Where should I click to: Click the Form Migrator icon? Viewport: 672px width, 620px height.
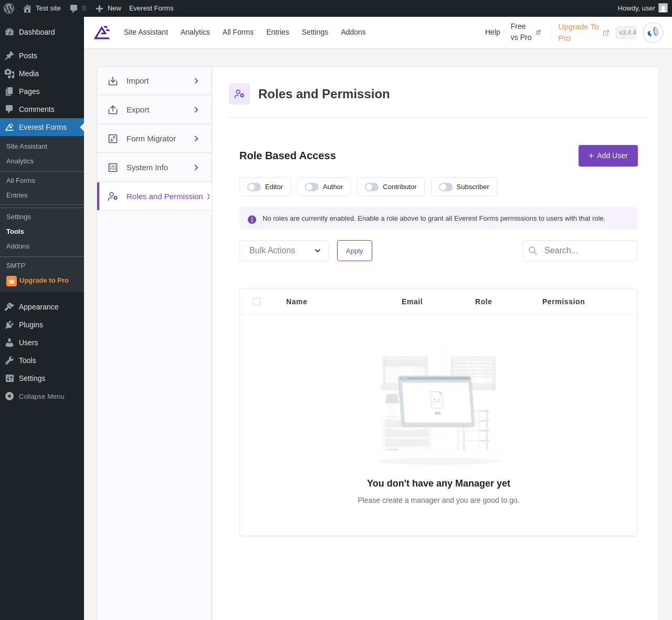click(x=113, y=139)
